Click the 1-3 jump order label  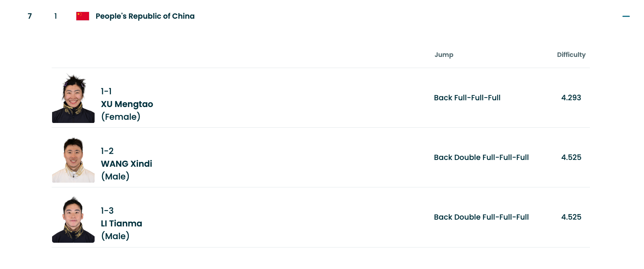coord(107,211)
